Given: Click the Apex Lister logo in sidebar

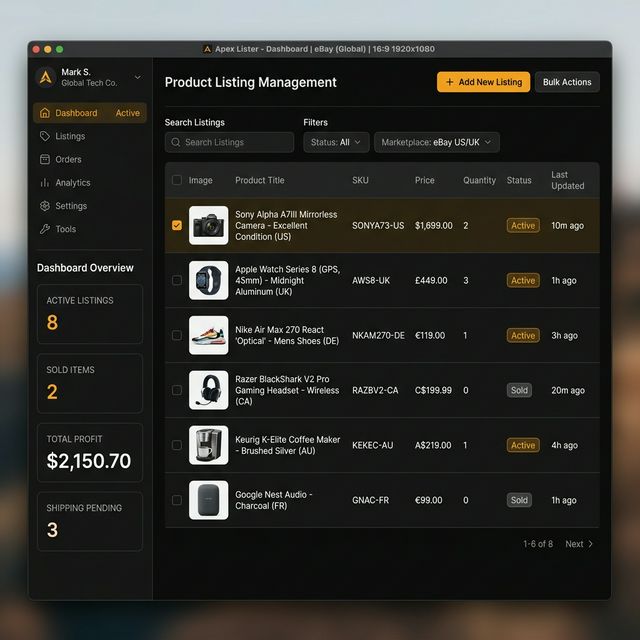Looking at the screenshot, I should coord(46,77).
